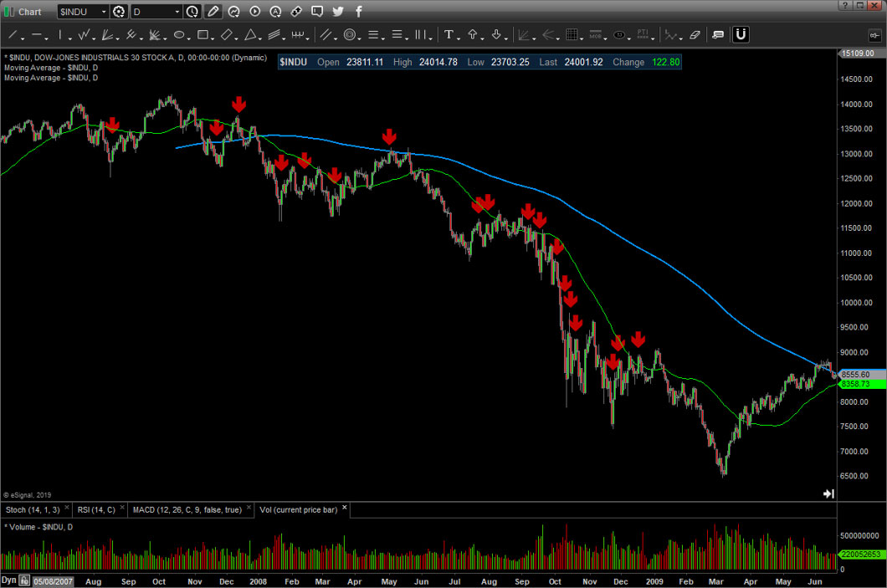Open symbol settings gear icon
887x588 pixels.
pos(119,12)
